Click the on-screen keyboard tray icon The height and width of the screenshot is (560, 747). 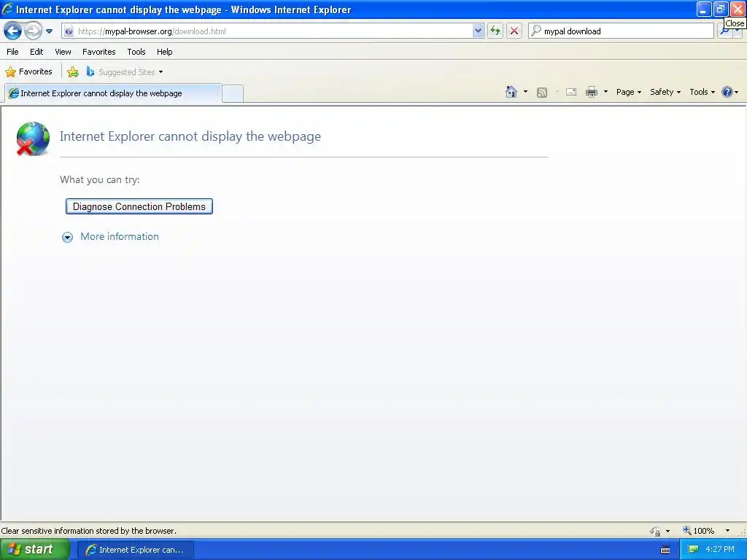[x=665, y=550]
